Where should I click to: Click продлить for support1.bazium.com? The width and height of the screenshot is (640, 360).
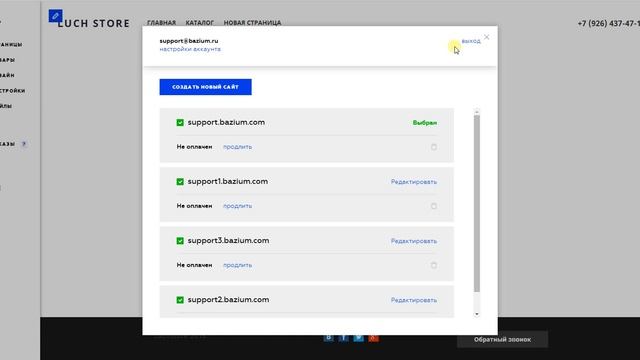pos(238,206)
